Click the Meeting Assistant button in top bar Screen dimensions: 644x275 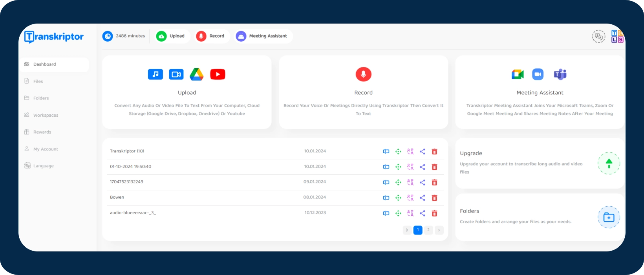pyautogui.click(x=263, y=36)
